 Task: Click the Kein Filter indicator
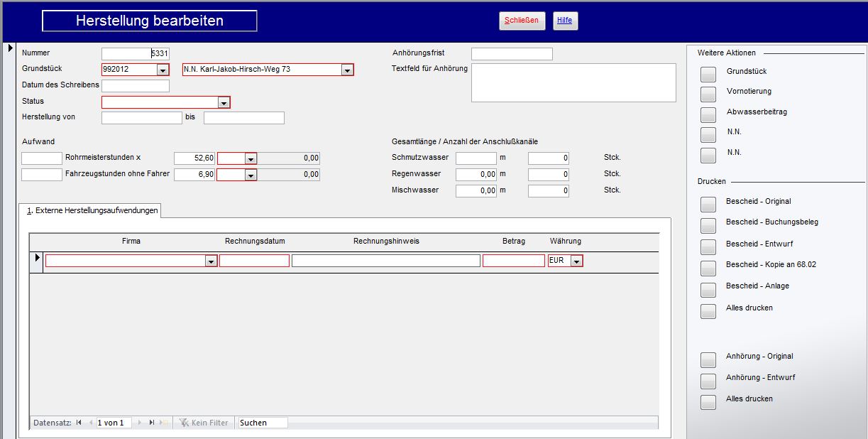204,423
